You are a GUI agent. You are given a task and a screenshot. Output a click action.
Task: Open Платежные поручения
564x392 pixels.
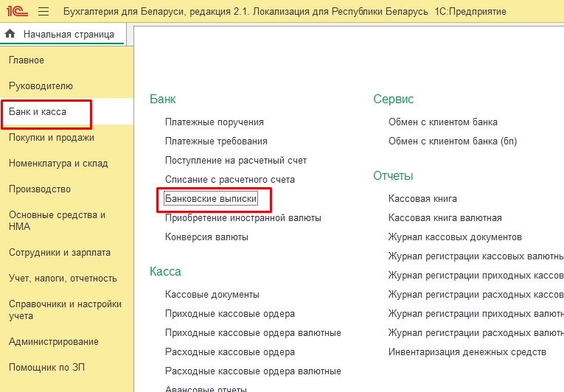(x=215, y=122)
